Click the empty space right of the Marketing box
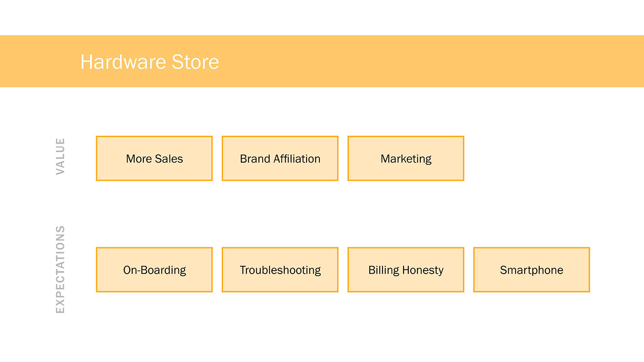The width and height of the screenshot is (644, 362). click(x=532, y=159)
